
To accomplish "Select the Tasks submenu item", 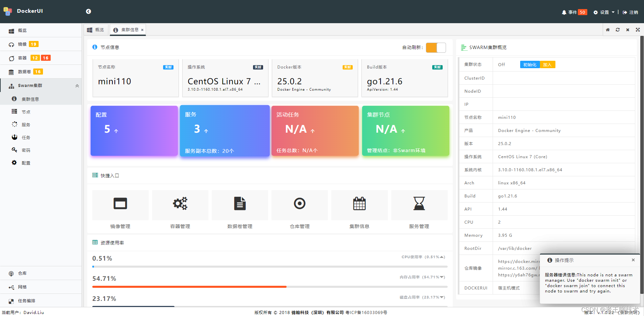I will pyautogui.click(x=41, y=137).
